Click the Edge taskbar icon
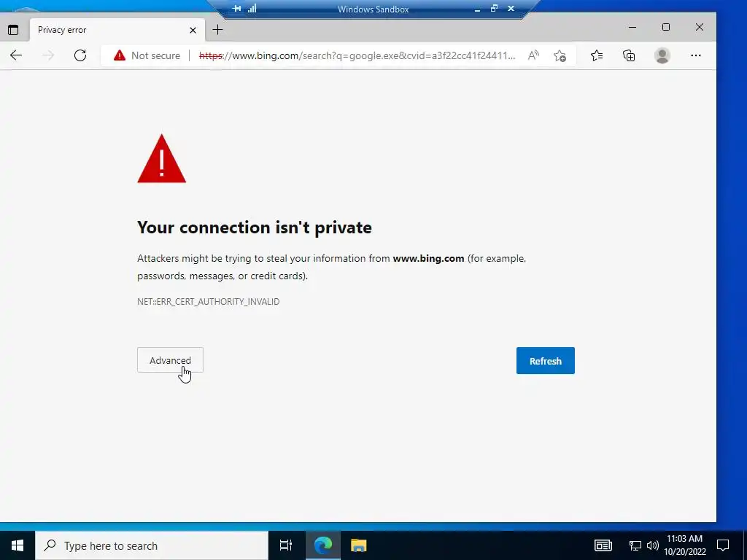The width and height of the screenshot is (747, 560). 323,545
